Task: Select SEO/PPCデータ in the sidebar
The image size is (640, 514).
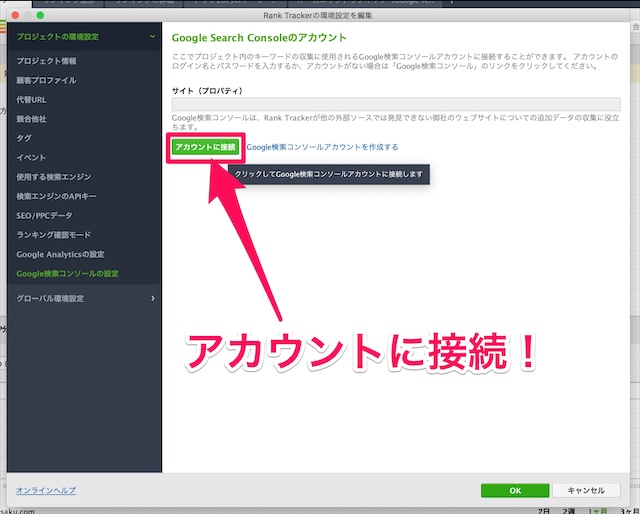Action: (x=44, y=215)
